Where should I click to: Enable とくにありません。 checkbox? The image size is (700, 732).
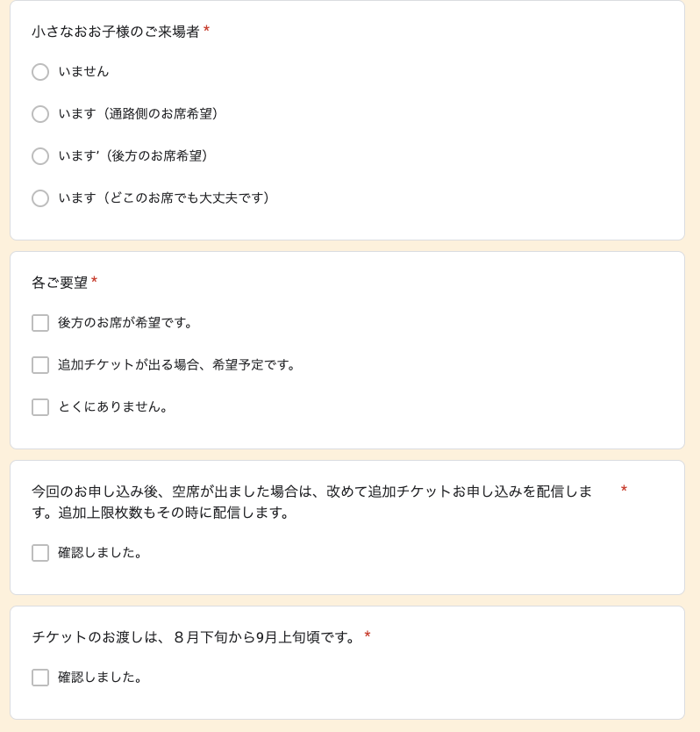(40, 407)
